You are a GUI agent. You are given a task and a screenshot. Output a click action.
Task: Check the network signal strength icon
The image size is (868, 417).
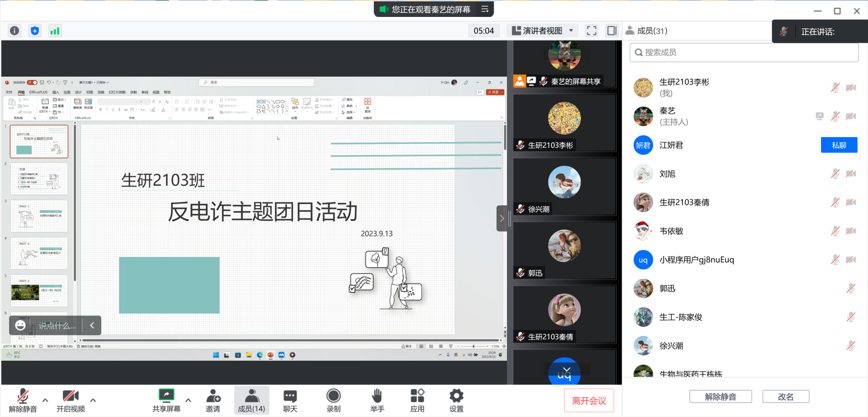click(x=55, y=31)
